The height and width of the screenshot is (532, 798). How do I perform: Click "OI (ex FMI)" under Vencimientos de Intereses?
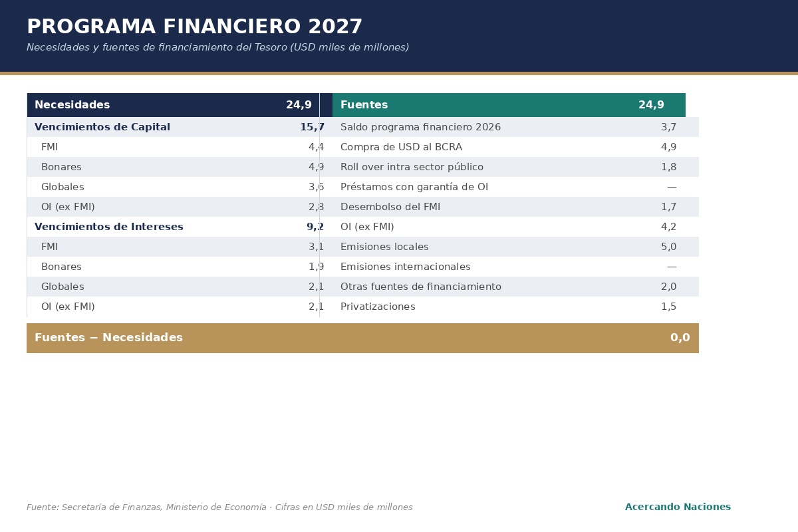click(68, 307)
